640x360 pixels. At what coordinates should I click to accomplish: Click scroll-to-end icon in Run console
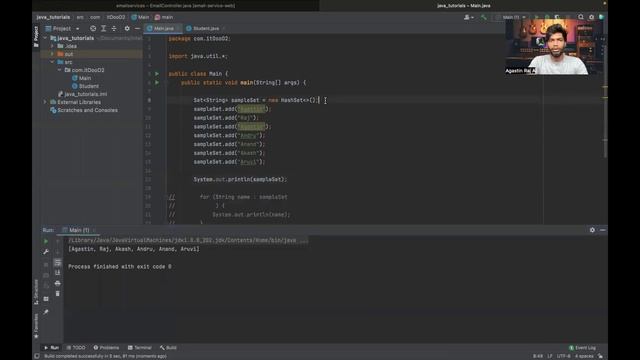pos(58,273)
